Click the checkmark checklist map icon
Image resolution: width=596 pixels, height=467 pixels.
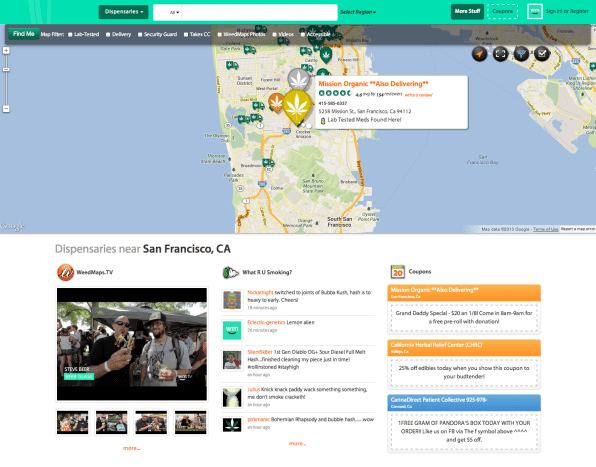tap(542, 54)
